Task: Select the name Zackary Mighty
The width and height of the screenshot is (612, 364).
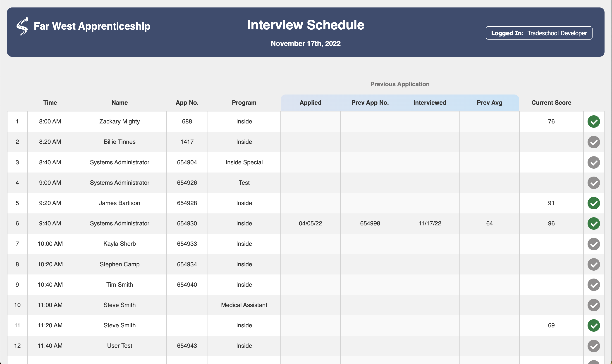Action: (120, 121)
